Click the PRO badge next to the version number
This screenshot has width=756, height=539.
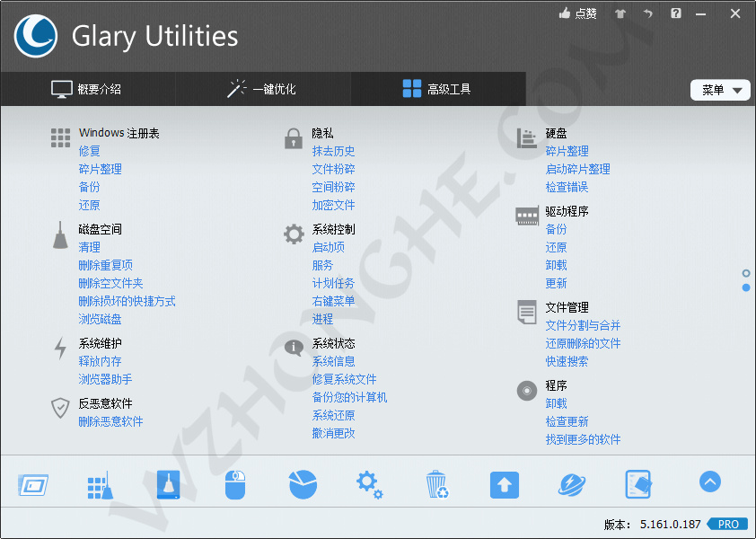(728, 524)
